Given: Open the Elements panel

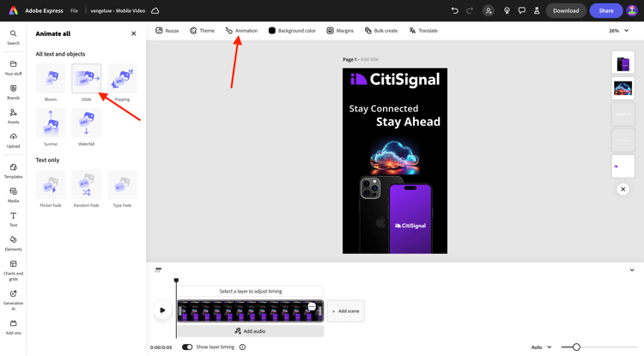Looking at the screenshot, I should tap(13, 244).
